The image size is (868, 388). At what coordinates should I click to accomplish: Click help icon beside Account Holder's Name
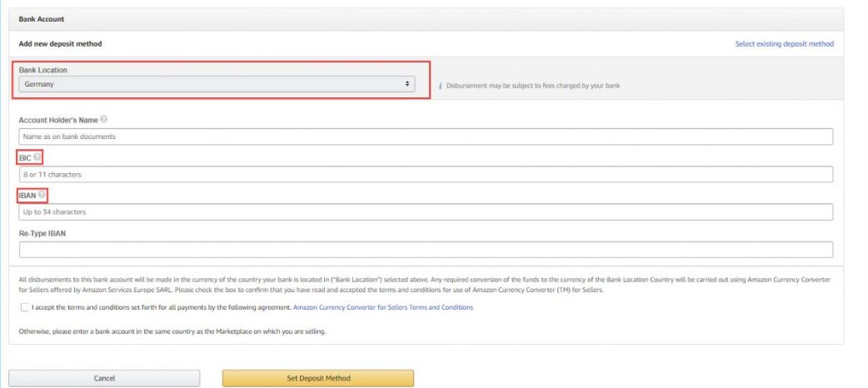104,120
